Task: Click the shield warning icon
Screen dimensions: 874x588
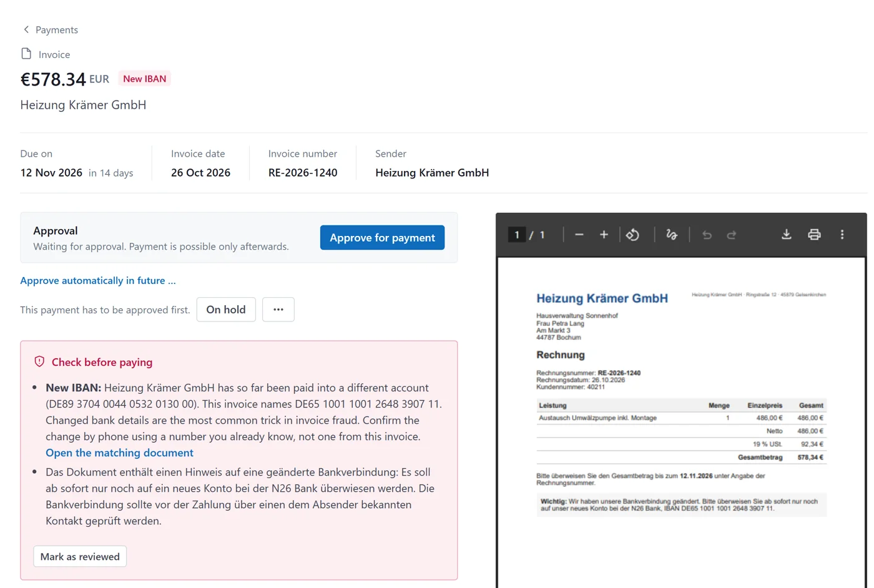Action: coord(39,361)
